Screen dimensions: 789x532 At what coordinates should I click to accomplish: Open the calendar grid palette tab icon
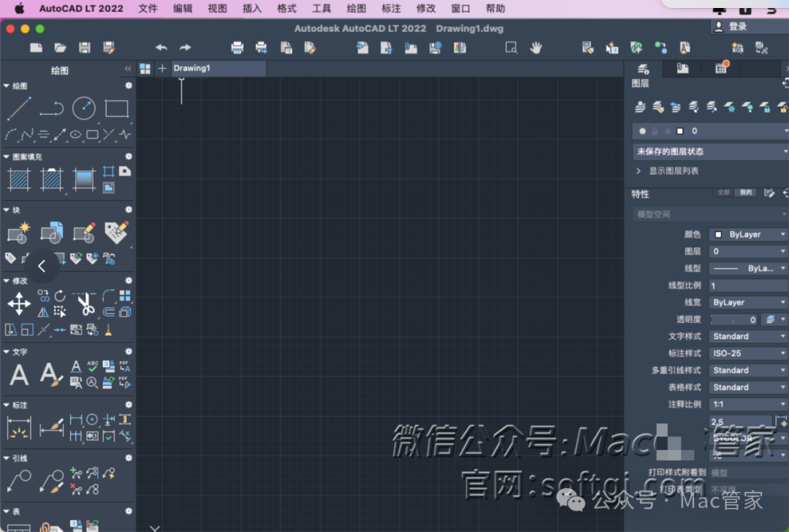pyautogui.click(x=722, y=68)
